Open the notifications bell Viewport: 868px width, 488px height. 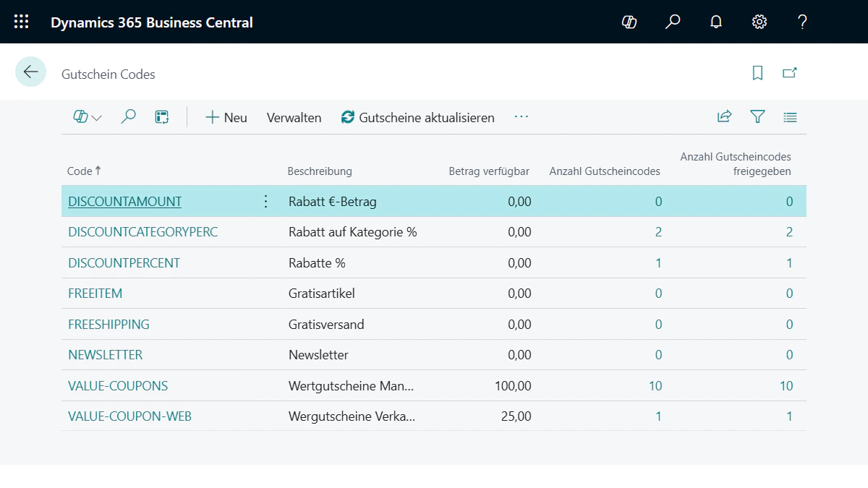click(716, 22)
